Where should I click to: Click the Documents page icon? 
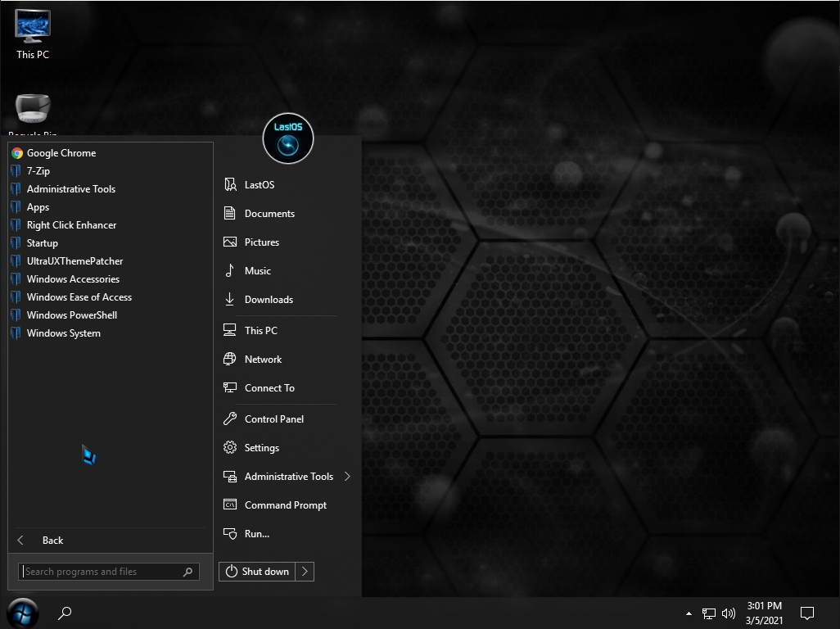[230, 213]
